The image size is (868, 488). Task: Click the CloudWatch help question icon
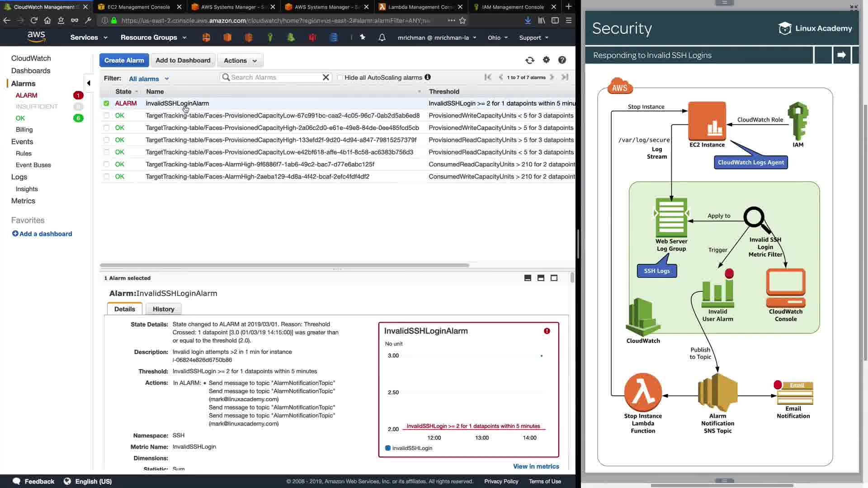point(562,60)
